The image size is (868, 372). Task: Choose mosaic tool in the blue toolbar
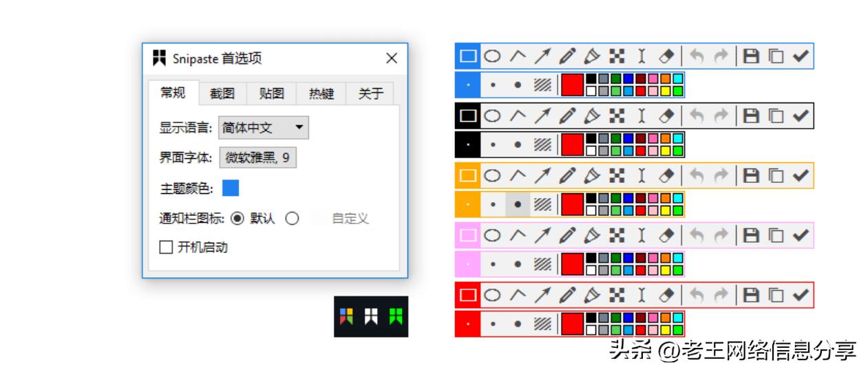pos(617,56)
